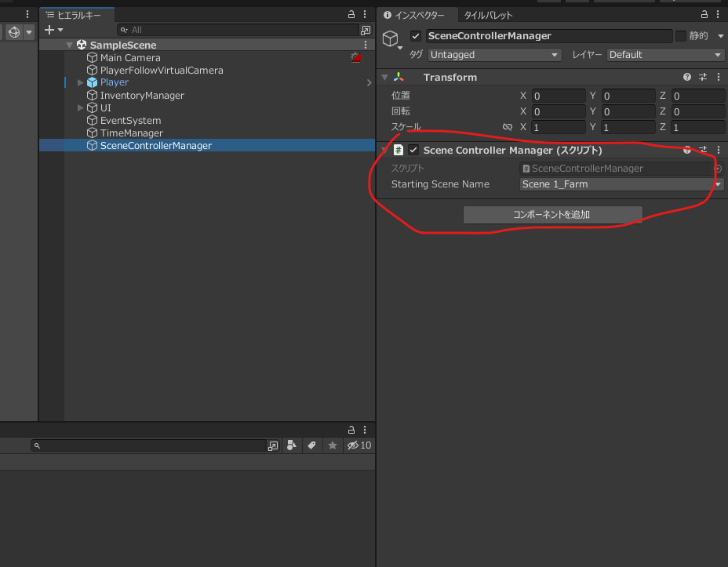Screen dimensions: 728x567
Task: Click the GameObject cube icon picker in the Inspector
Action: (391, 39)
